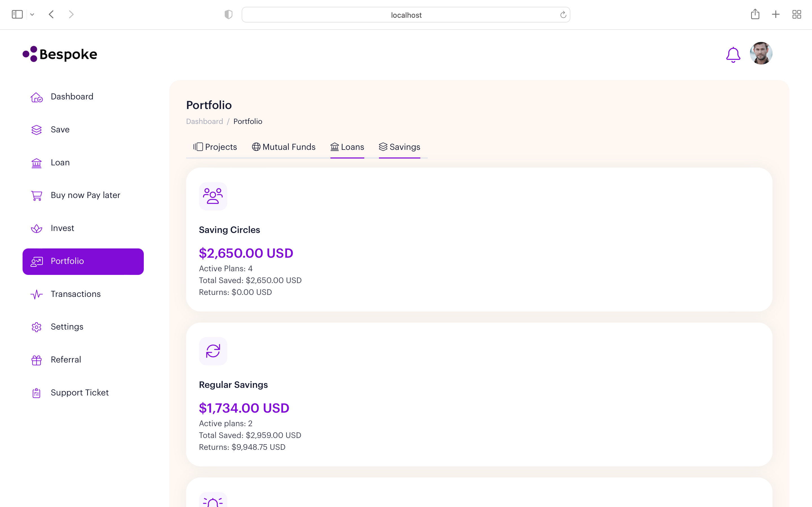This screenshot has height=507, width=812.
Task: Open Support Ticket in the sidebar
Action: click(36, 393)
